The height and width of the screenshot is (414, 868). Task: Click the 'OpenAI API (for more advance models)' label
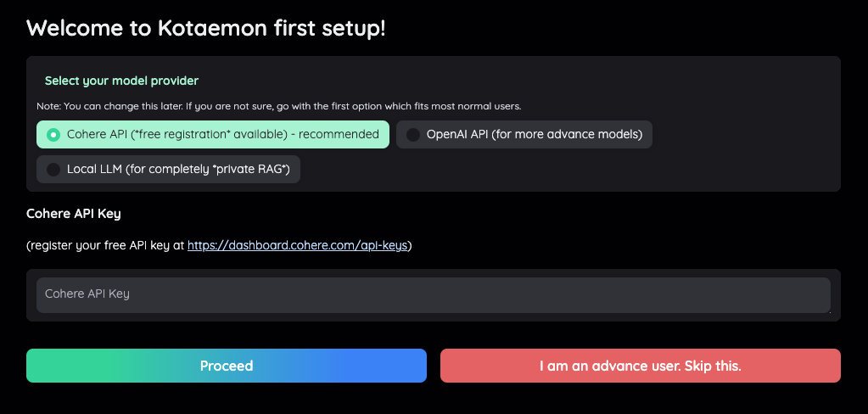click(535, 135)
